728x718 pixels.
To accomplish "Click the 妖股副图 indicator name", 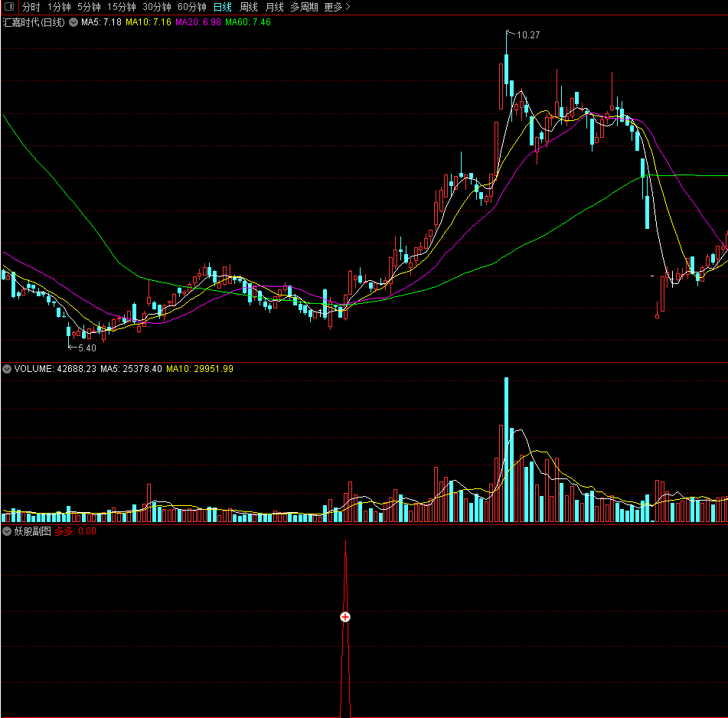I will coord(32,531).
